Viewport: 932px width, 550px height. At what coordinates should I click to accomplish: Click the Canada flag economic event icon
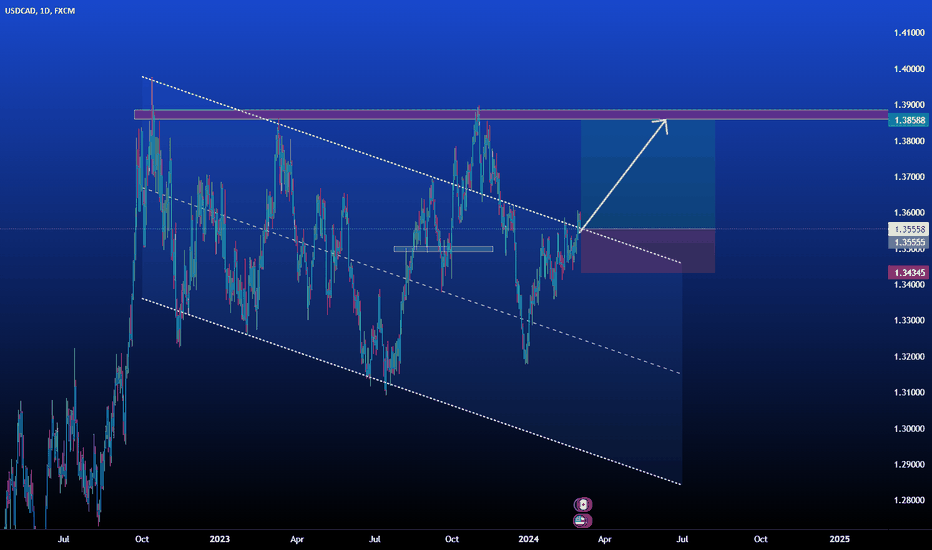point(582,505)
